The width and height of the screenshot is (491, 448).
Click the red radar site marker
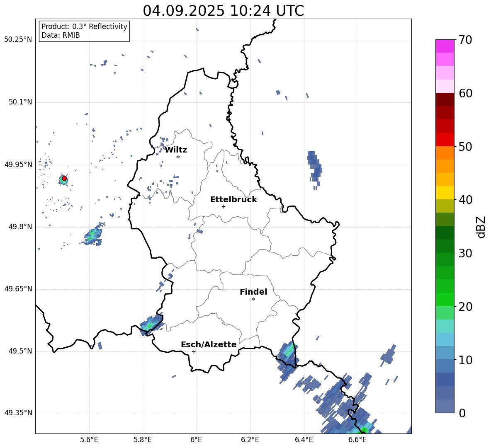click(x=64, y=179)
